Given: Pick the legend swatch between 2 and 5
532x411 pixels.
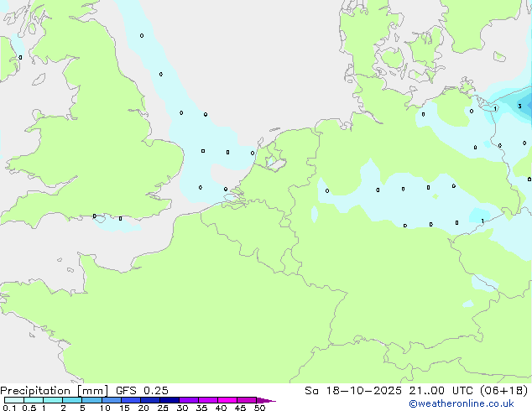Looking at the screenshot, I should pos(72,400).
